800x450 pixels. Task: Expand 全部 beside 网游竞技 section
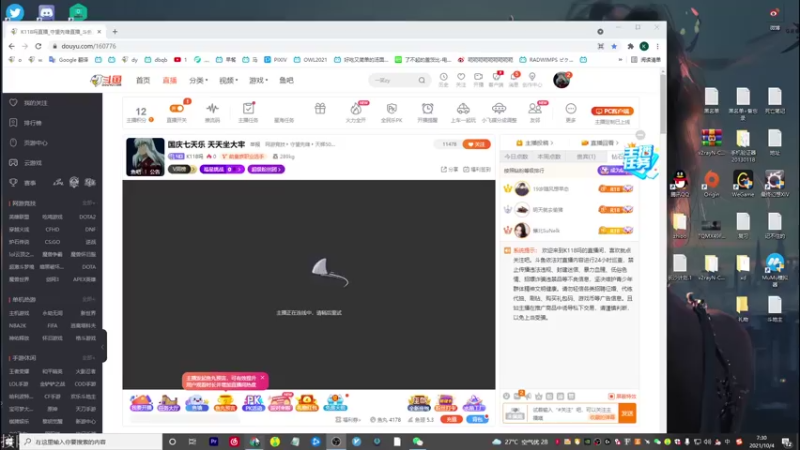[88, 203]
